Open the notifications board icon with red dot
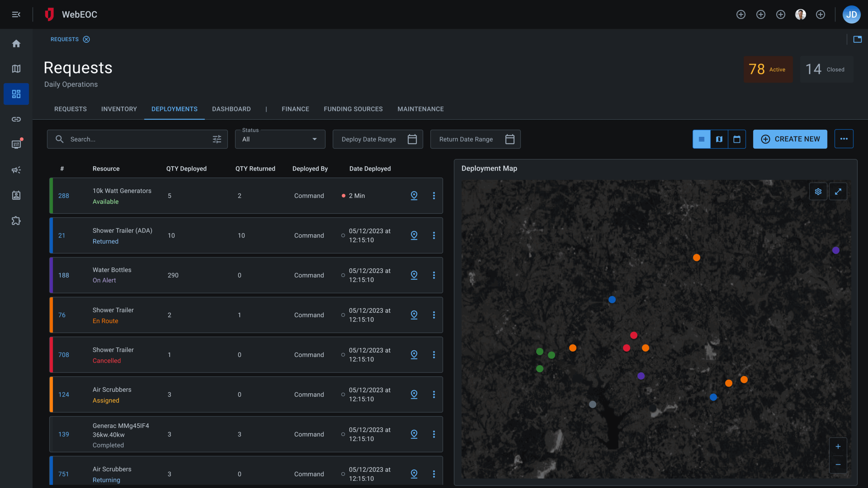This screenshot has height=488, width=868. click(x=16, y=144)
